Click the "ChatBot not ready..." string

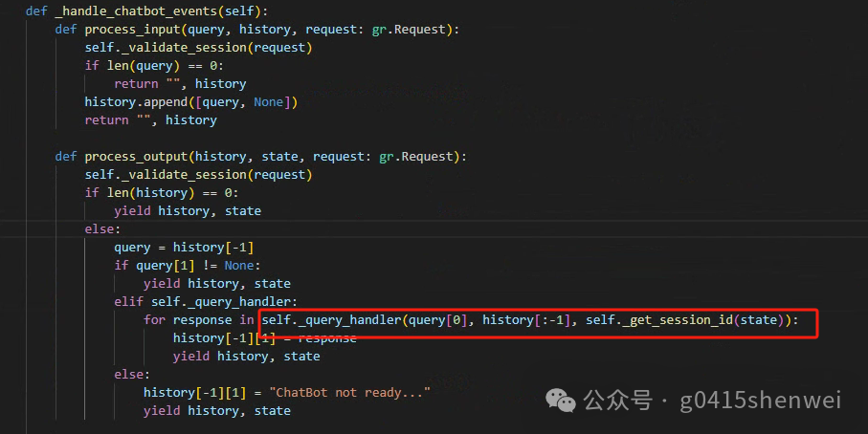[349, 393]
